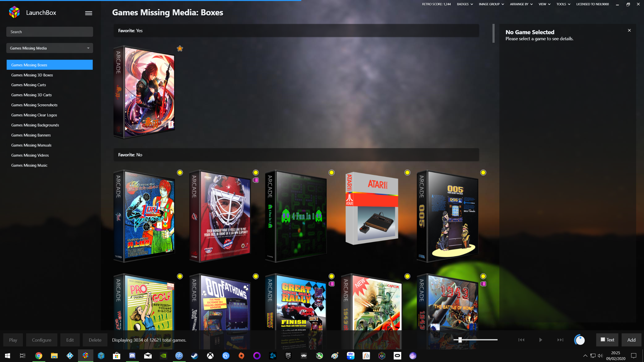This screenshot has width=644, height=362.
Task: Skip to previous music track
Action: 521,340
